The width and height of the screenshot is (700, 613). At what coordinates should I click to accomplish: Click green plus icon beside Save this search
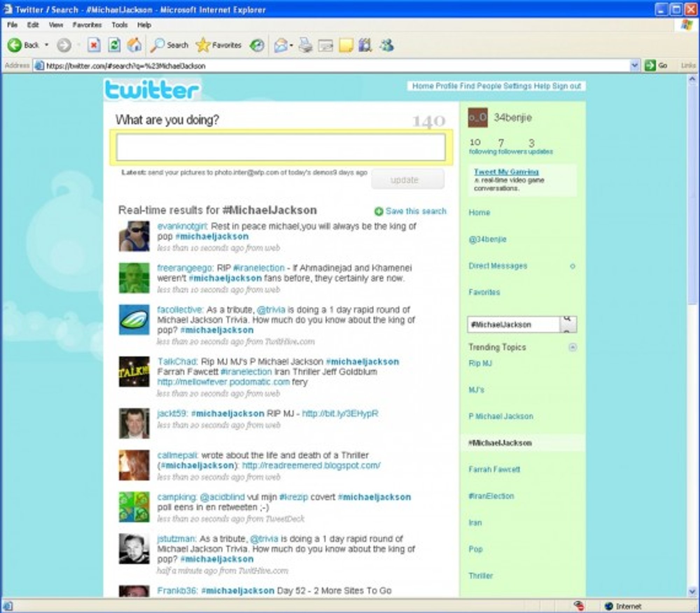[x=378, y=211]
